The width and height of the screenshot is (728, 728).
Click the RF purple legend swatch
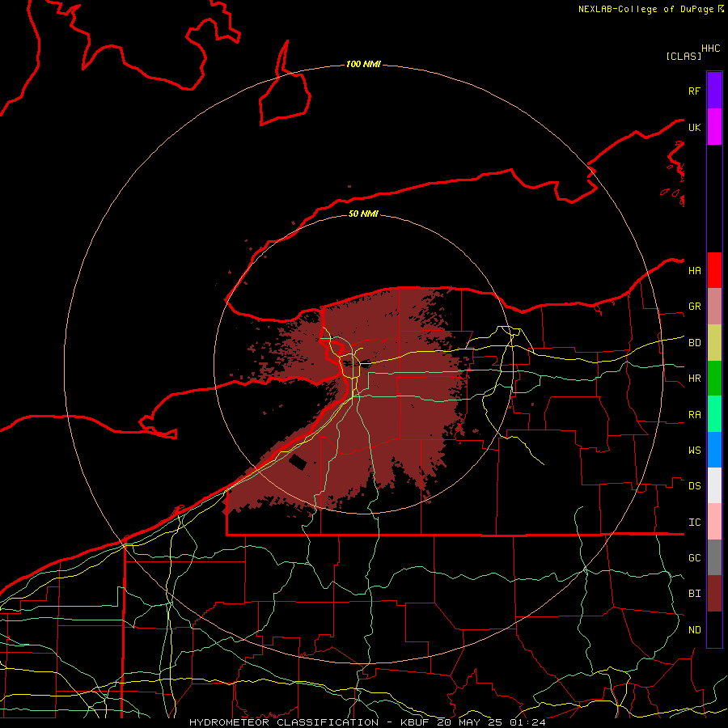tap(714, 91)
